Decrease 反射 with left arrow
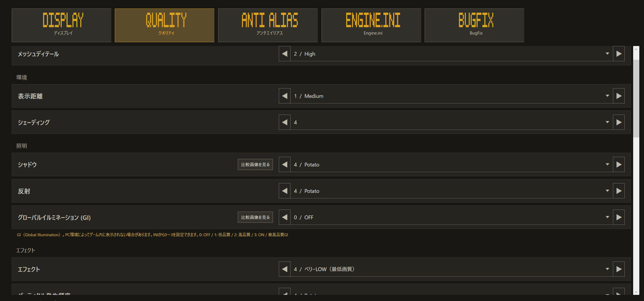Viewport: 644px width, 301px height. point(285,191)
